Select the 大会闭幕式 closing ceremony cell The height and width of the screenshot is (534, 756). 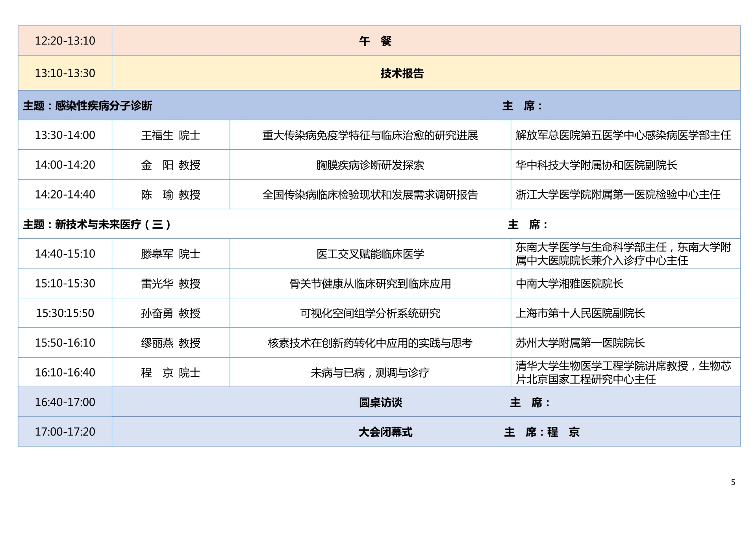point(384,432)
